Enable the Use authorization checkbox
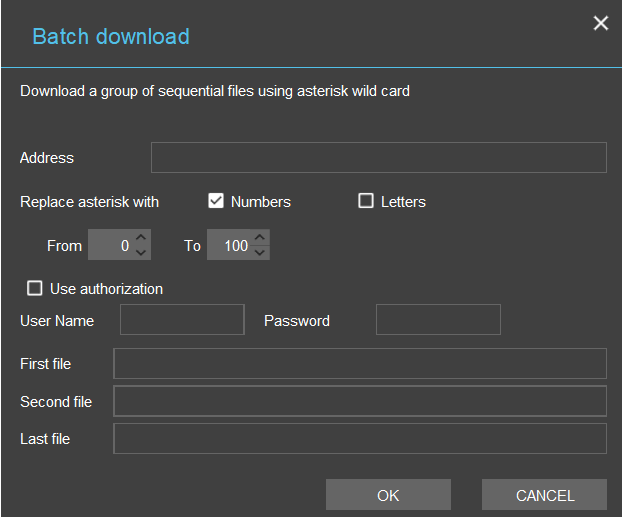The height and width of the screenshot is (517, 623). click(x=35, y=288)
